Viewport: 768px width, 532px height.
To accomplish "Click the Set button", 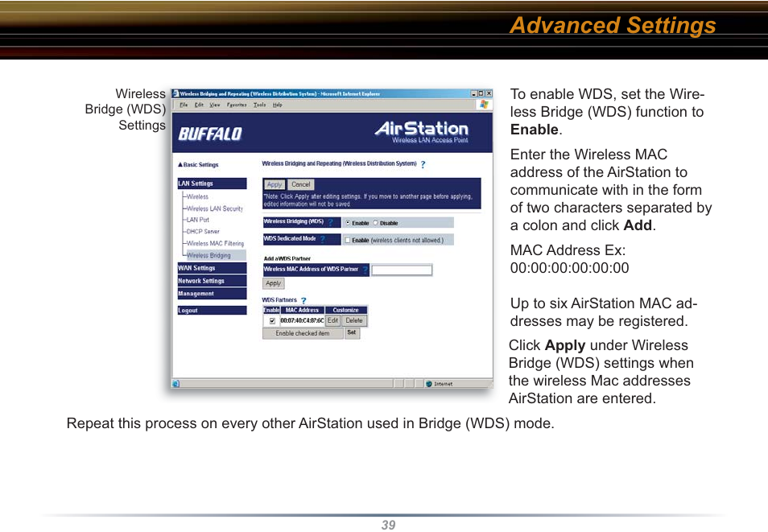I will [352, 332].
